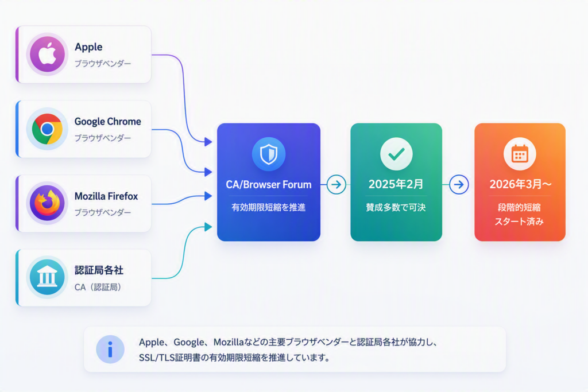Click "ブラウザベンダー" under Google Chrome
The height and width of the screenshot is (392, 588).
tap(103, 138)
